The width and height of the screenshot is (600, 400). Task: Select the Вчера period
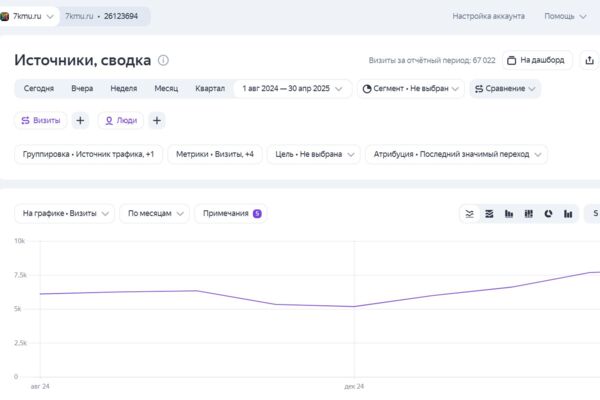pos(82,88)
